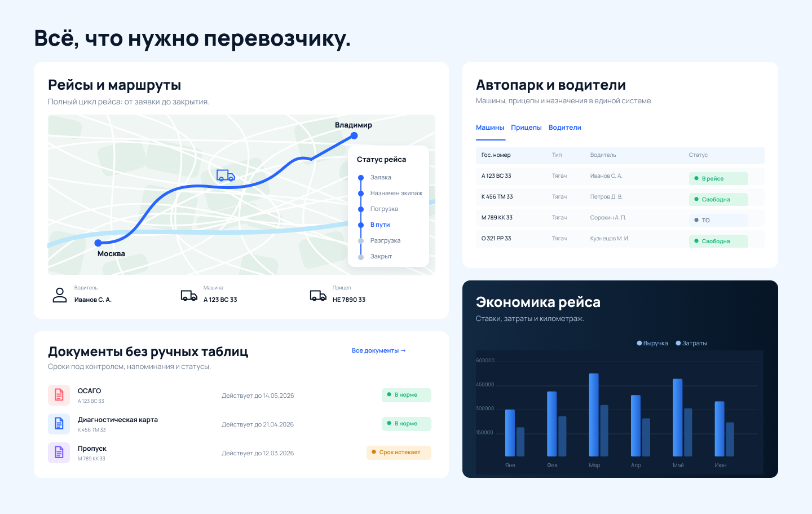Select the Москва route start point on map
The width and height of the screenshot is (812, 514).
pyautogui.click(x=98, y=243)
